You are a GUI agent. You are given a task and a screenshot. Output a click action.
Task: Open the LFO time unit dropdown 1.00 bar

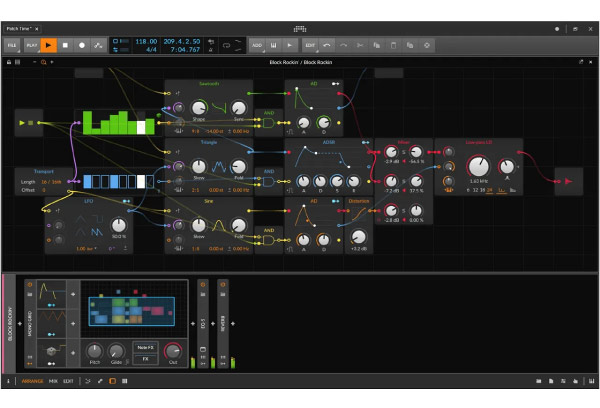(86, 249)
